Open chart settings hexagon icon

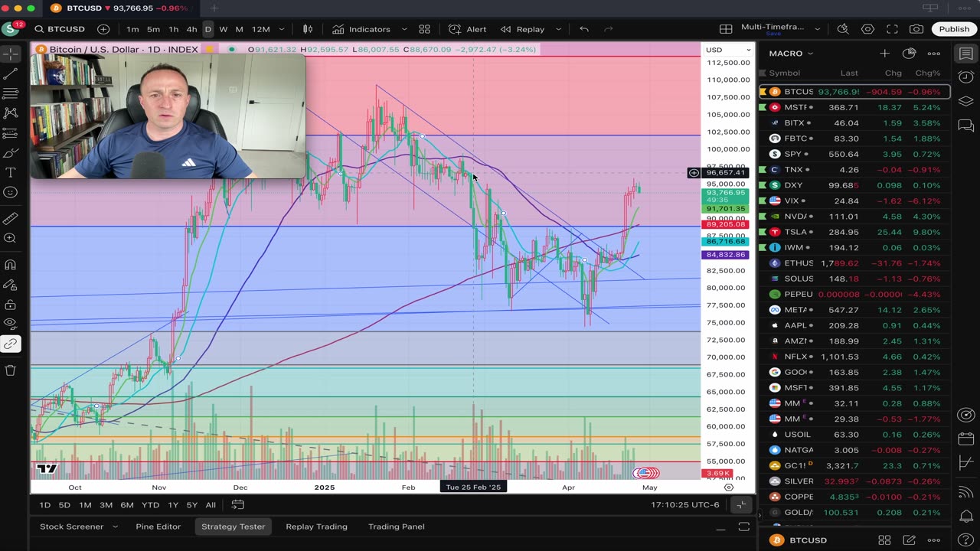point(867,29)
